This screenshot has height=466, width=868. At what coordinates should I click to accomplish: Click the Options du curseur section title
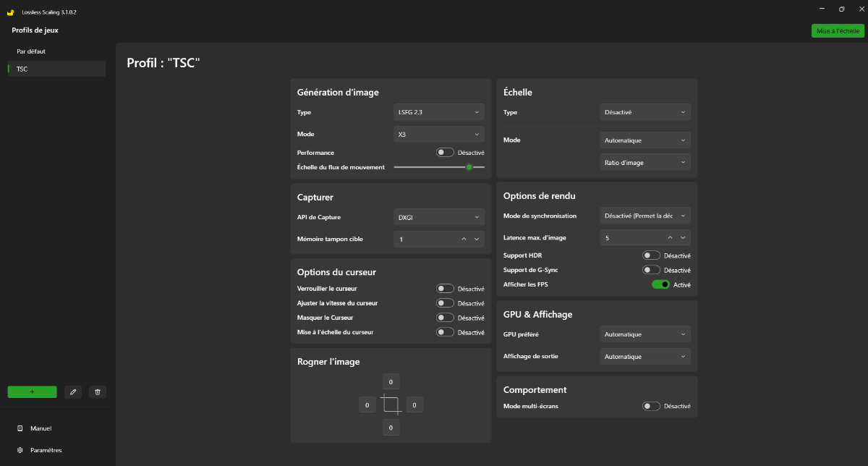click(336, 272)
